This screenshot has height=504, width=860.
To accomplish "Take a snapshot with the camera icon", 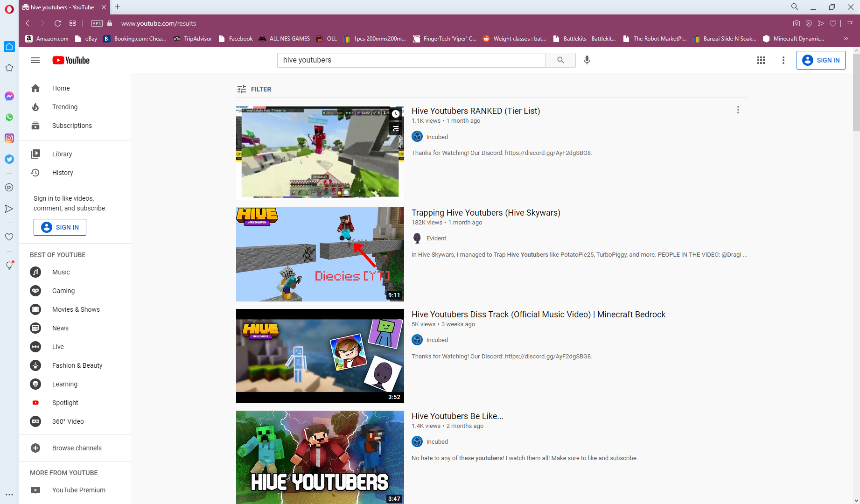I will (797, 23).
